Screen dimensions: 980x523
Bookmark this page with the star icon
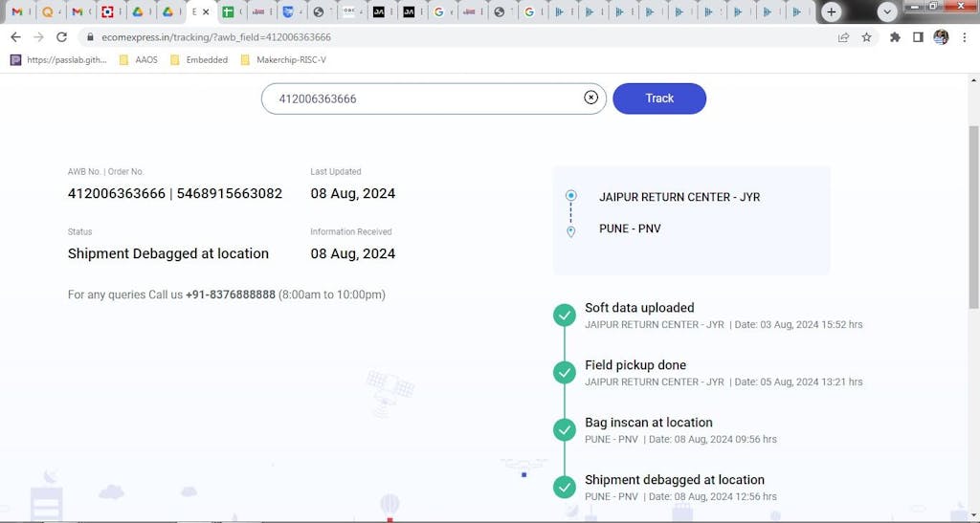[x=866, y=37]
